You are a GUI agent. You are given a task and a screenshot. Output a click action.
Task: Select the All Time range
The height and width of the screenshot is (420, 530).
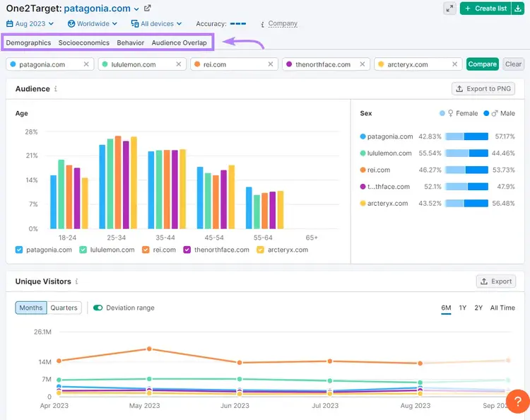[502, 308]
